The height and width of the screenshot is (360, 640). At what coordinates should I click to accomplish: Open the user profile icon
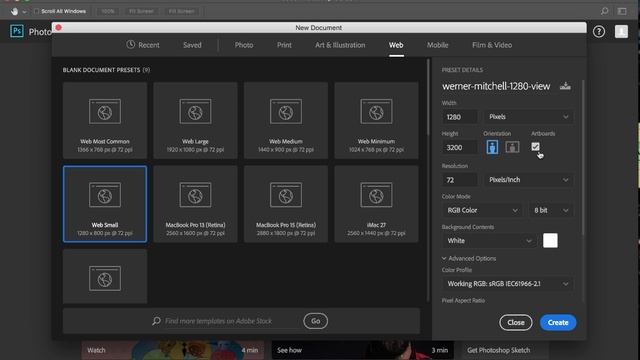(x=621, y=31)
